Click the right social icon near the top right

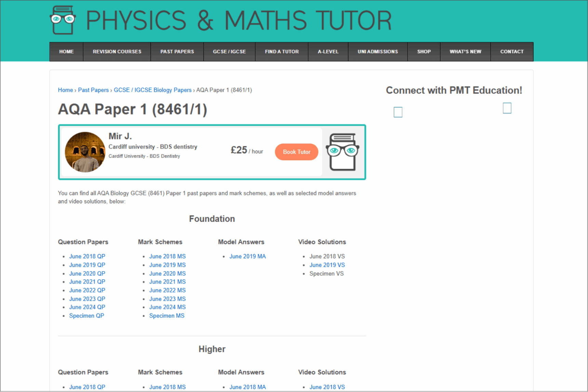click(x=507, y=108)
